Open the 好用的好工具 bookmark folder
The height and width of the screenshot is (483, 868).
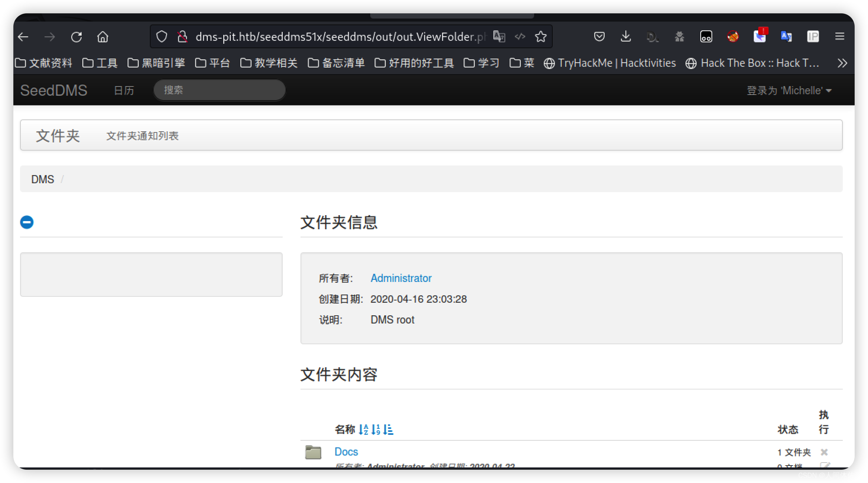[414, 63]
